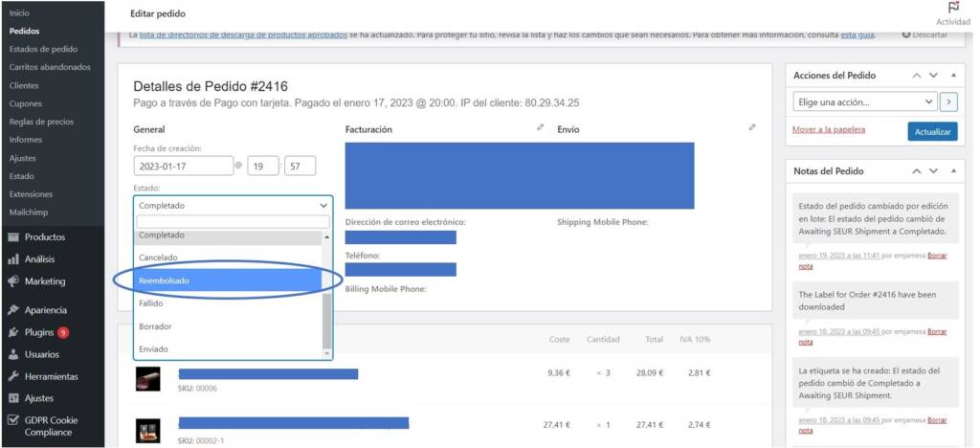
Task: Click the Análisis bar chart icon
Action: pyautogui.click(x=13, y=259)
